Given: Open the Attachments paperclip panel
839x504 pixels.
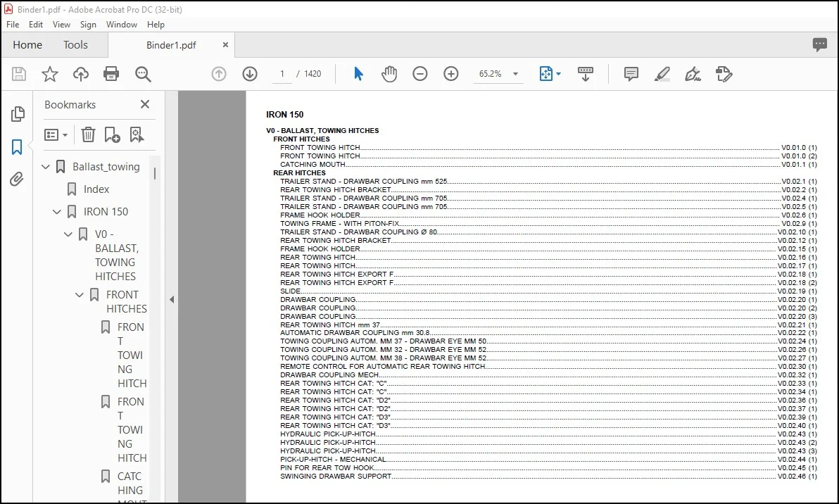Looking at the screenshot, I should point(17,179).
